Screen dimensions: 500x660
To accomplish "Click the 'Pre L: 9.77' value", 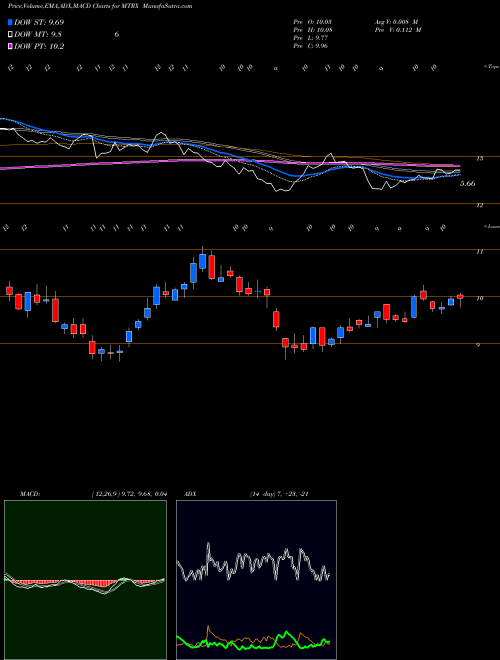I will (311, 38).
